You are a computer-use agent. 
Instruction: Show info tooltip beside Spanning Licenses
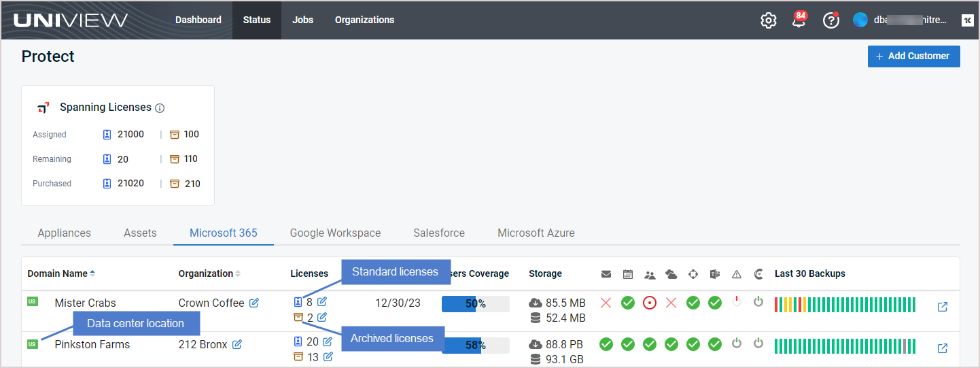[x=160, y=108]
